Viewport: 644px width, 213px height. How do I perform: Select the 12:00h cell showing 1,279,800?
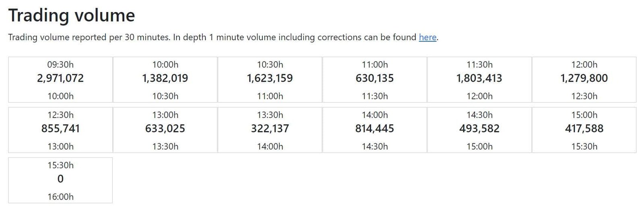(x=584, y=80)
